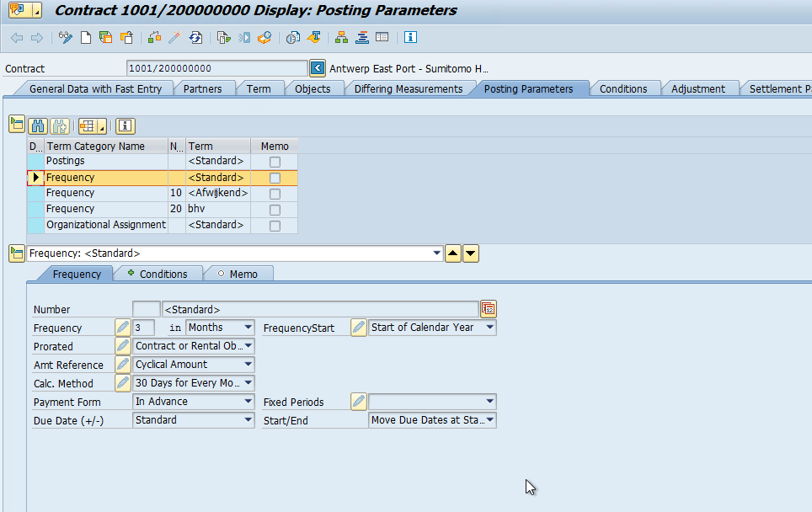812x512 pixels.
Task: Click the binoculars Find icon
Action: click(x=38, y=125)
